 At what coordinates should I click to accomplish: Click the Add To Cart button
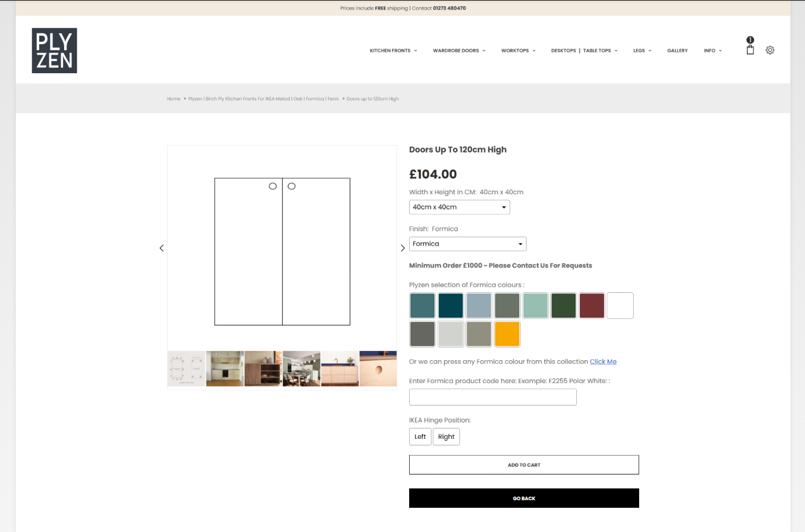pos(524,465)
